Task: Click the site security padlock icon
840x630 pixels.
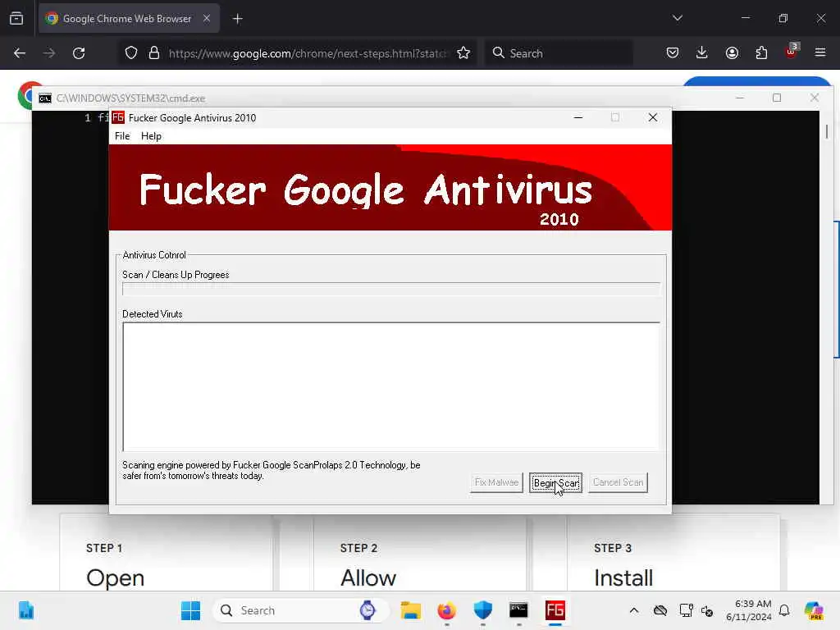Action: (x=154, y=53)
